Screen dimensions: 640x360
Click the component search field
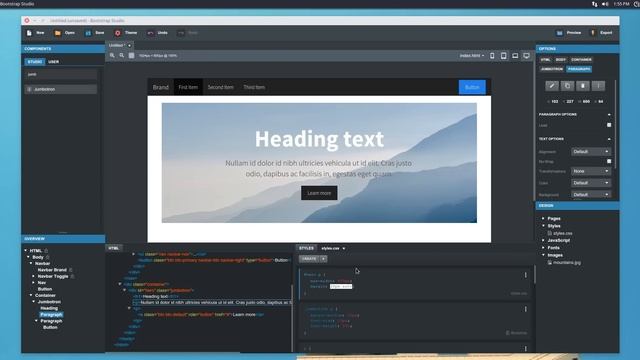[x=61, y=74]
